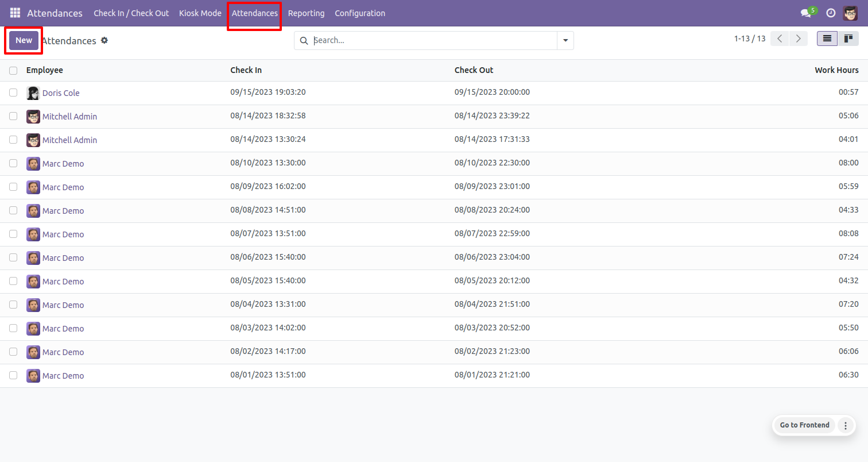The height and width of the screenshot is (462, 868).
Task: Click Mitchell Admin avatar in 13:30:24 row
Action: (33, 140)
